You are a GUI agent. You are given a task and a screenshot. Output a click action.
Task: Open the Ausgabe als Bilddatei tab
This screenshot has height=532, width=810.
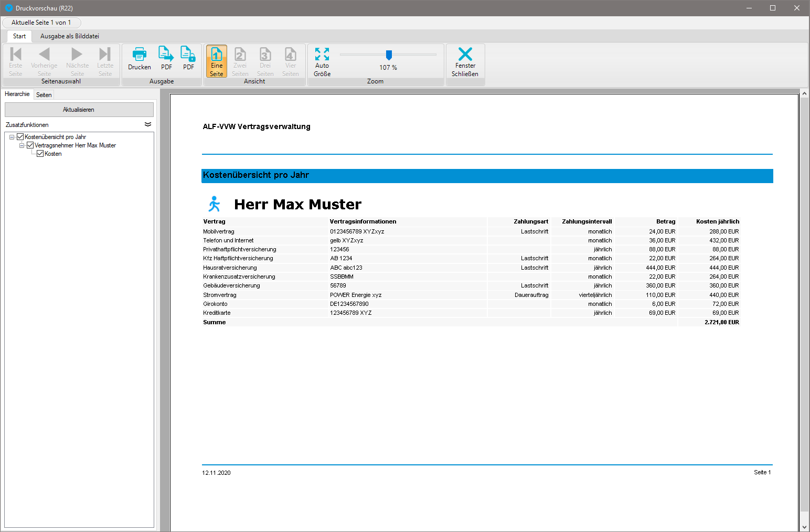click(x=70, y=36)
